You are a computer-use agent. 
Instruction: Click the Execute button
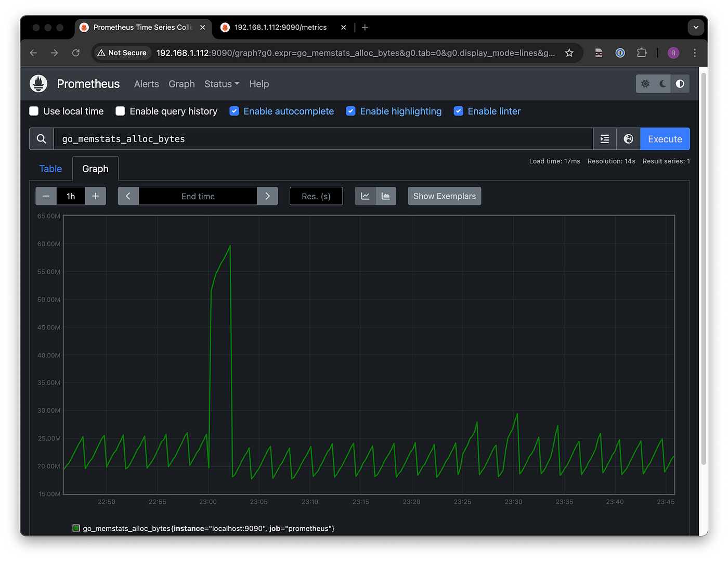[665, 139]
